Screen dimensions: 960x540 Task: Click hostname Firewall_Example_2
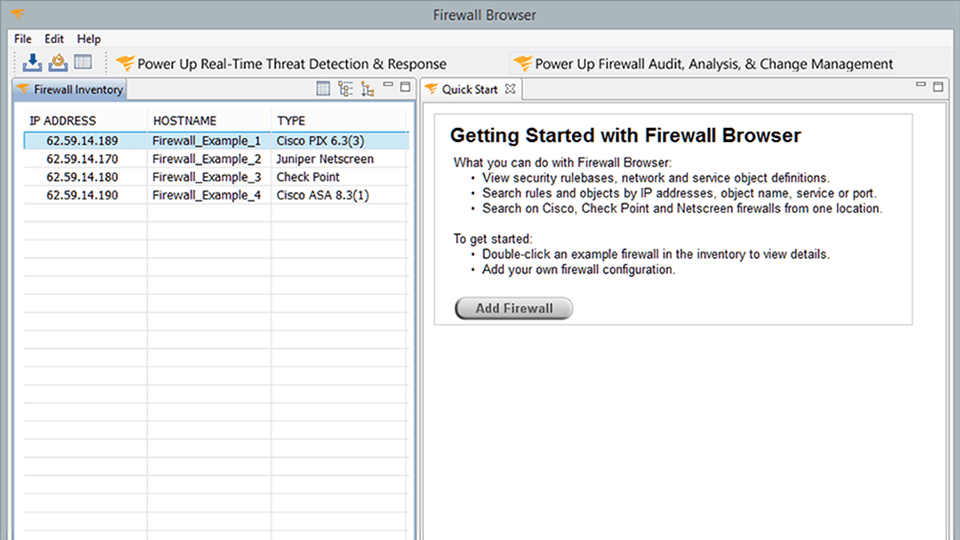click(x=207, y=159)
